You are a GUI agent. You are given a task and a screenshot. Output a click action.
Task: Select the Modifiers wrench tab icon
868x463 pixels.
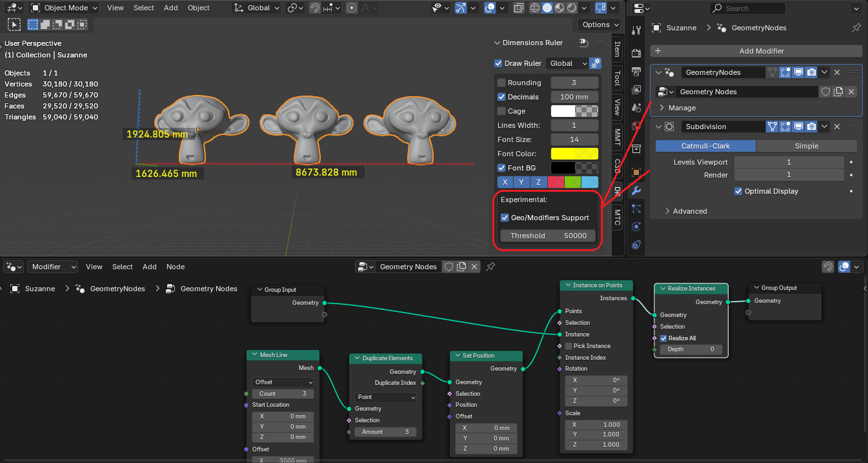click(x=637, y=190)
